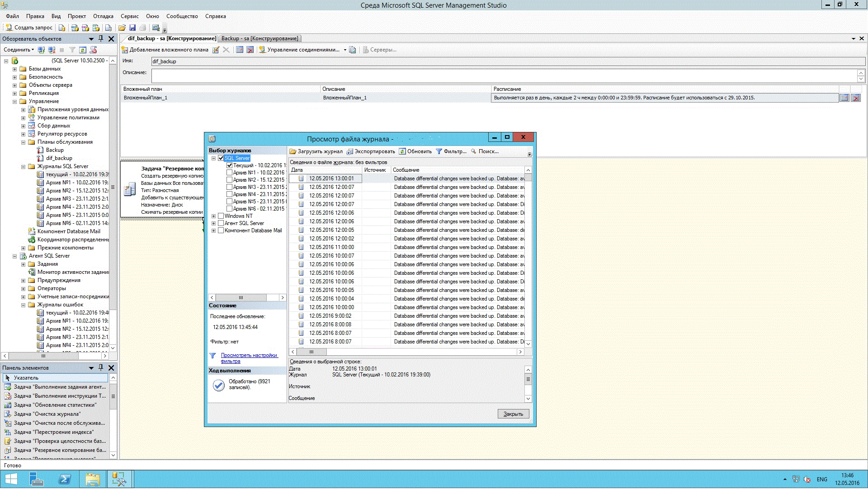Click the Server Manager icon on the taskbar
Image resolution: width=868 pixels, height=489 pixels.
(x=36, y=479)
